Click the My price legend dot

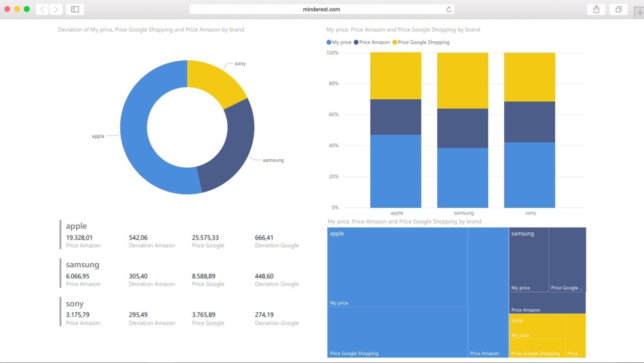pos(329,42)
